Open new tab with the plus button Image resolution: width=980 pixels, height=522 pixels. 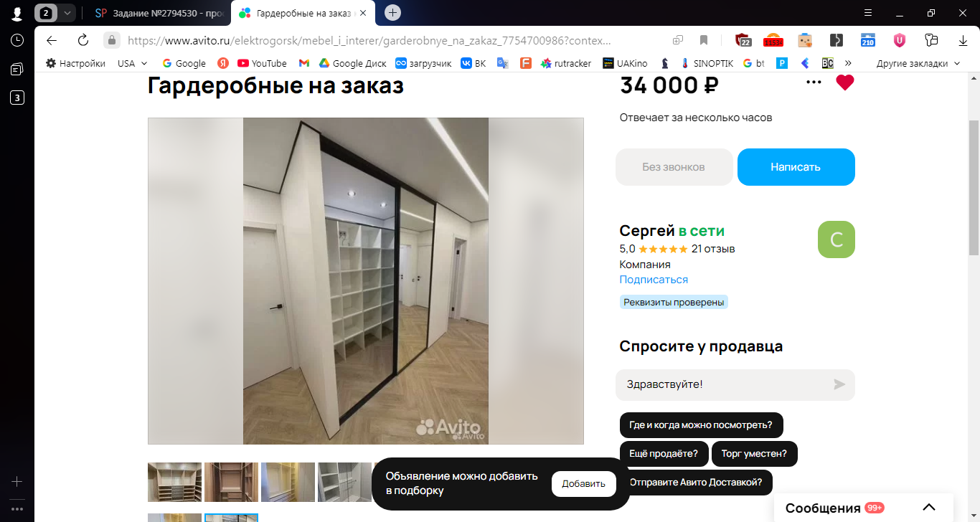(x=392, y=13)
